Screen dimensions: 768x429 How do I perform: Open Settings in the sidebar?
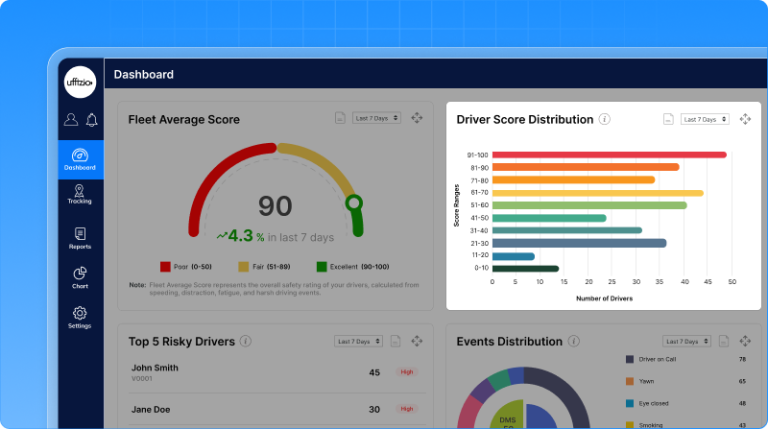click(x=80, y=318)
